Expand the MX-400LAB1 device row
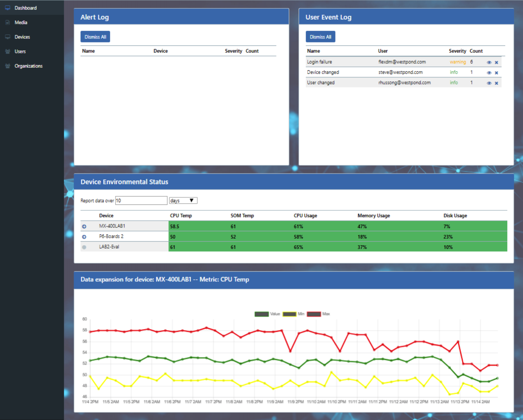The height and width of the screenshot is (420, 523). 84,226
